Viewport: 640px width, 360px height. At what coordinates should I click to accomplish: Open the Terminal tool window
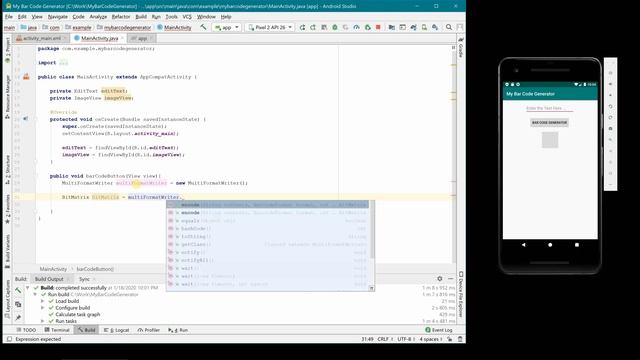pos(57,330)
